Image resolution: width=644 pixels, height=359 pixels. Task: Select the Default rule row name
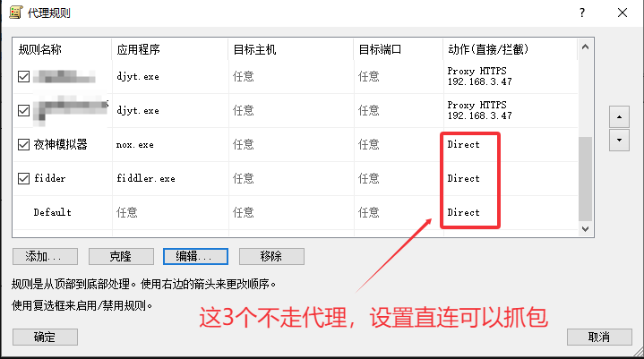52,212
